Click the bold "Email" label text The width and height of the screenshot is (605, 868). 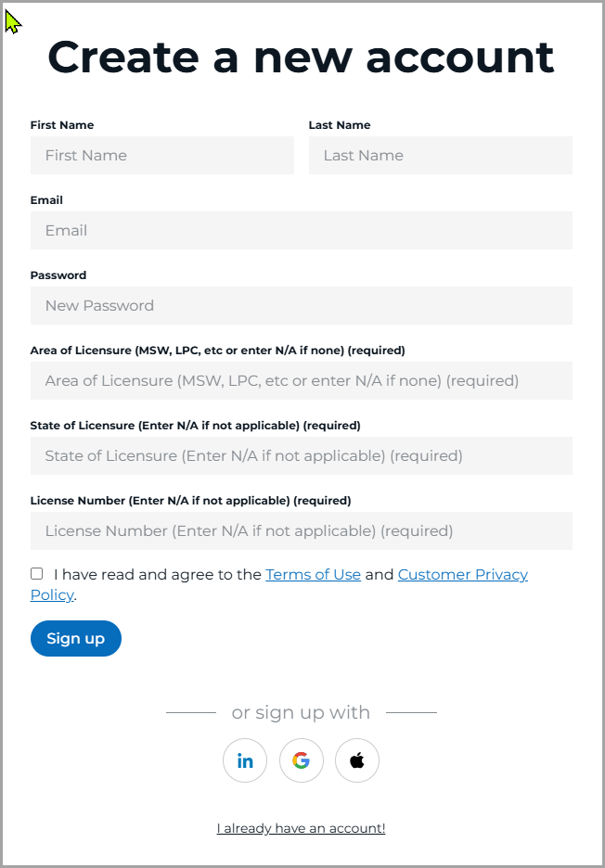coord(46,200)
